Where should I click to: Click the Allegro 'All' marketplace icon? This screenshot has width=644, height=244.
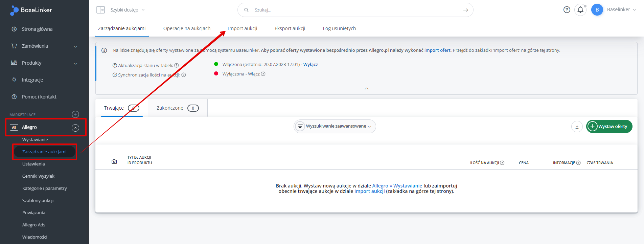[14, 128]
